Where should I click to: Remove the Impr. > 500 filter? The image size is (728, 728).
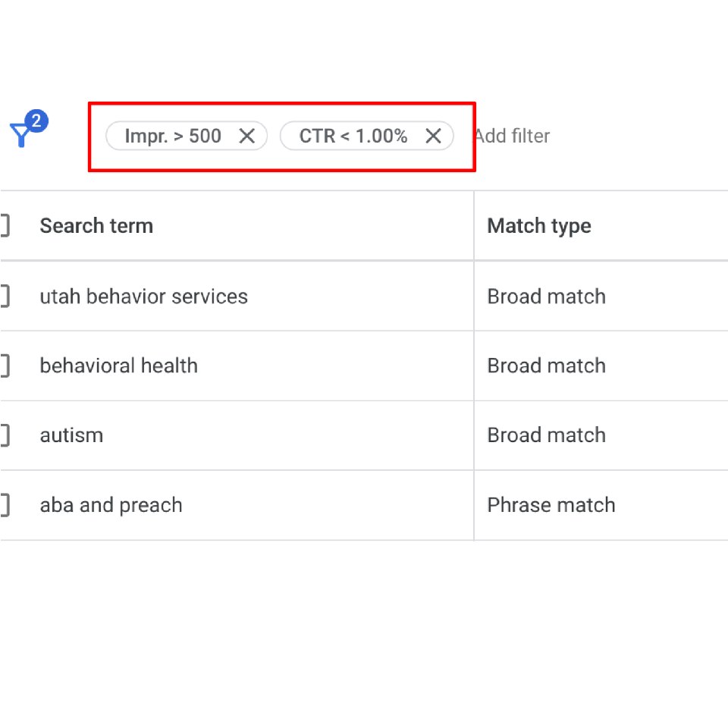(x=246, y=136)
